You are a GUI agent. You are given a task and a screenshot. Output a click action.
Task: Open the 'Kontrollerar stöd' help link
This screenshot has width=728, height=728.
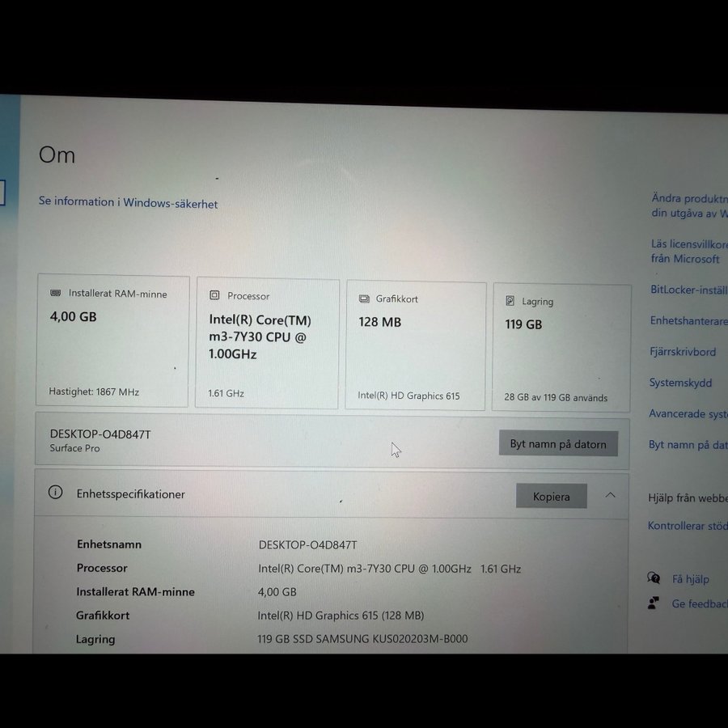(x=688, y=526)
